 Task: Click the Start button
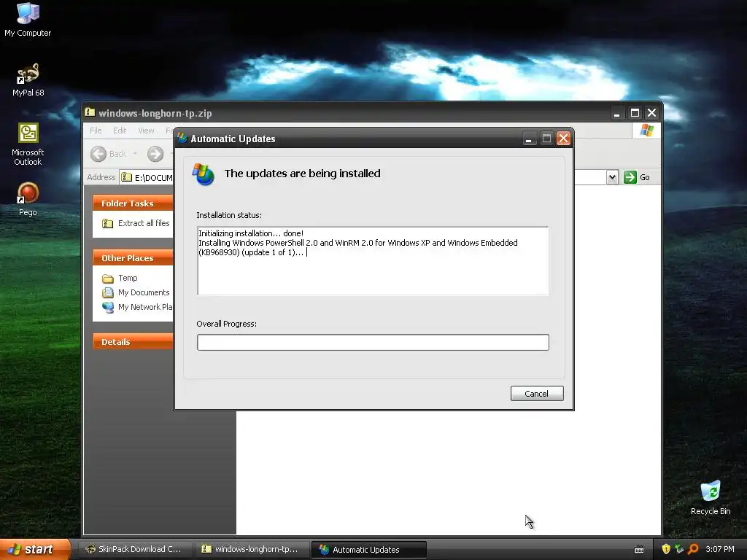point(35,549)
